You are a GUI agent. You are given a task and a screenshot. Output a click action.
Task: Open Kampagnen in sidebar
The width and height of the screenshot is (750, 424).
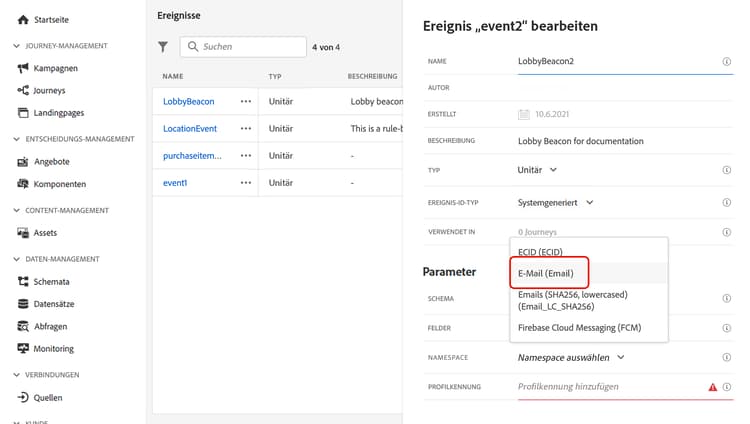click(55, 68)
